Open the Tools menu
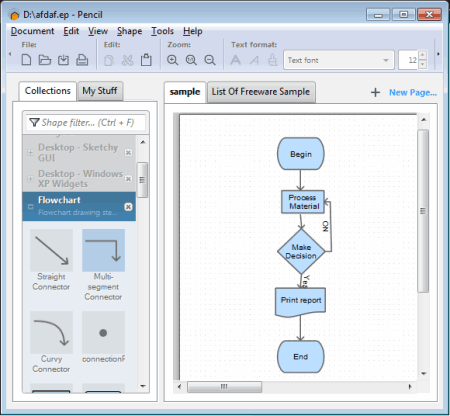Screen dimensions: 450x416 162,31
